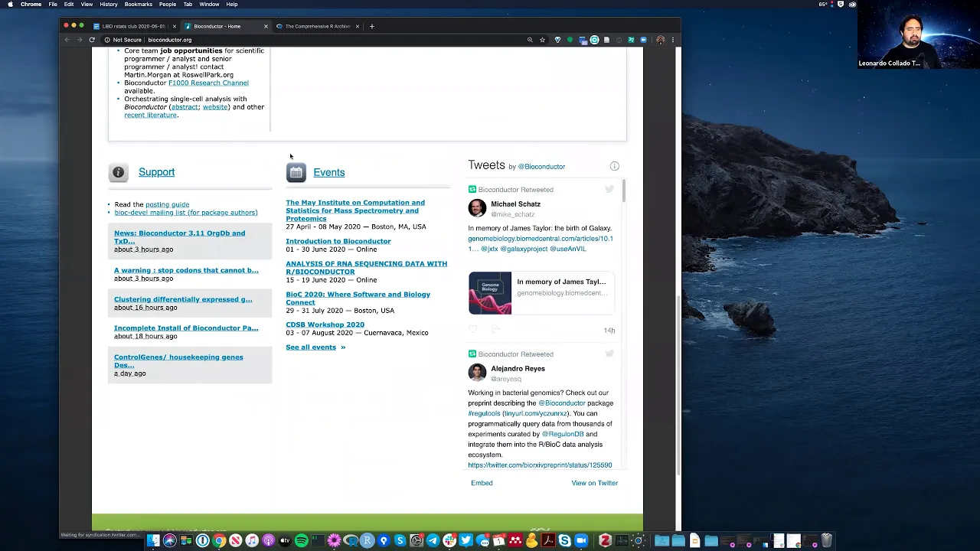This screenshot has width=980, height=551.
Task: Launch Spotify from the Dock
Action: (x=301, y=541)
